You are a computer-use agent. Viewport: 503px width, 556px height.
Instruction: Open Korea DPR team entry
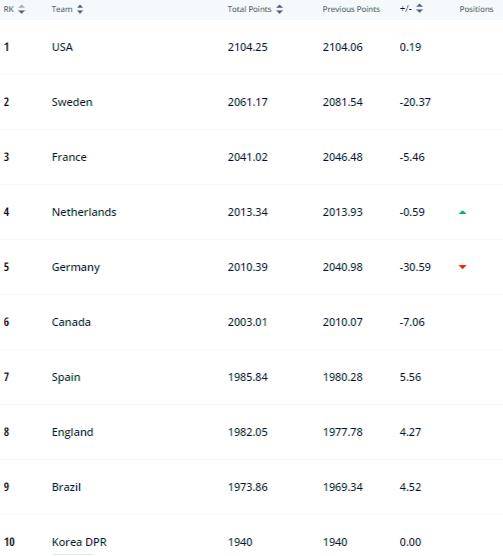[79, 542]
